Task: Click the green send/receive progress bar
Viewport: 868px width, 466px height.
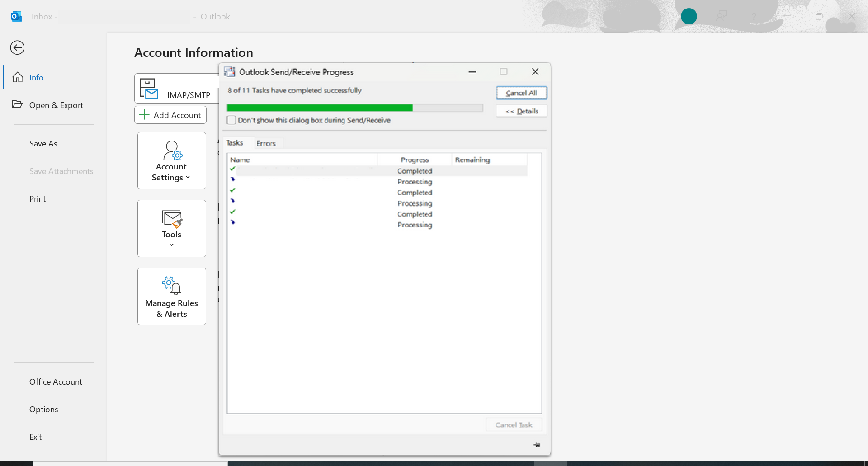Action: pyautogui.click(x=320, y=108)
